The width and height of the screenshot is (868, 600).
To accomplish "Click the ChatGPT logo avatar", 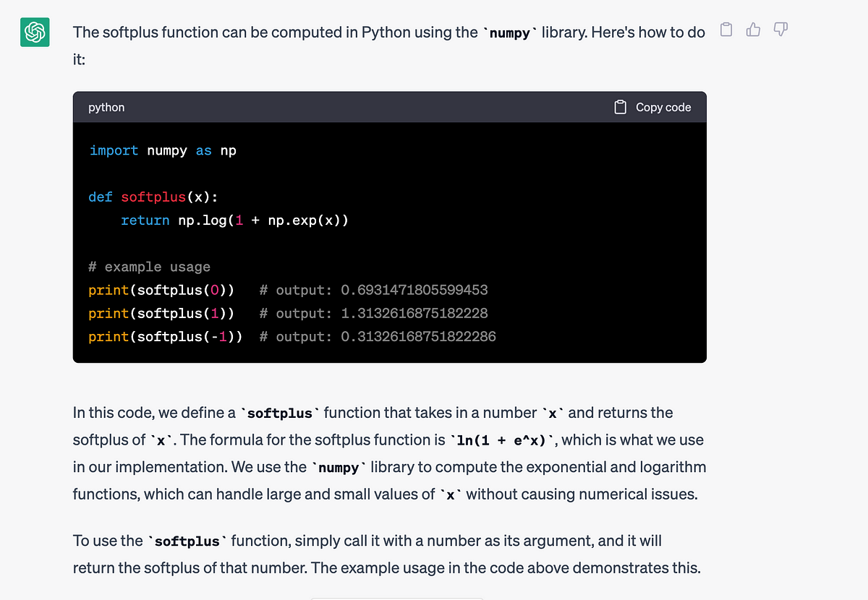I will 33,33.
